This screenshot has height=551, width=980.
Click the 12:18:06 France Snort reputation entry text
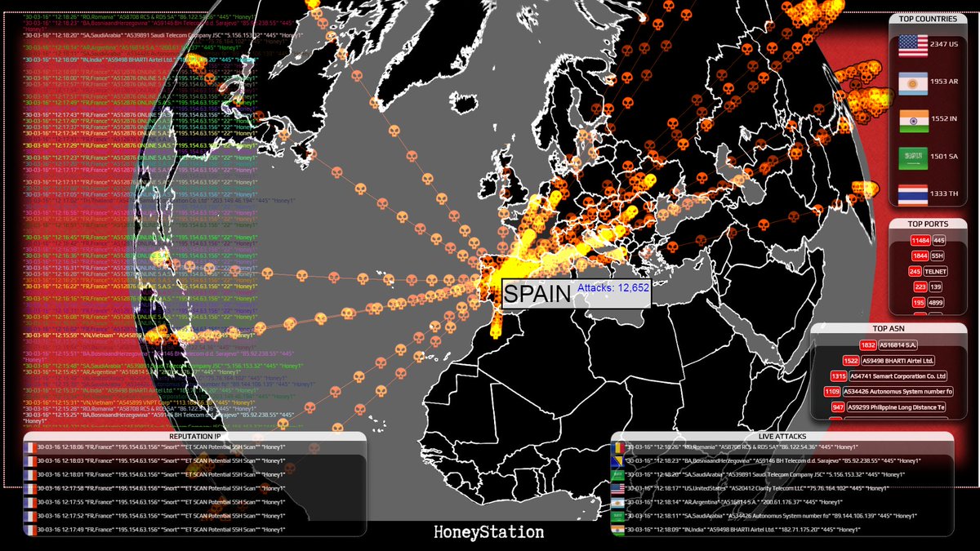[163, 447]
